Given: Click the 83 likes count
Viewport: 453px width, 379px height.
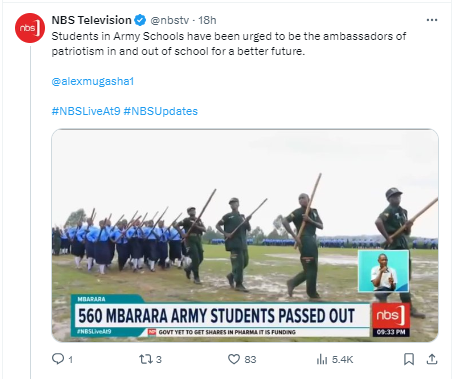Looking at the screenshot, I should (x=250, y=359).
